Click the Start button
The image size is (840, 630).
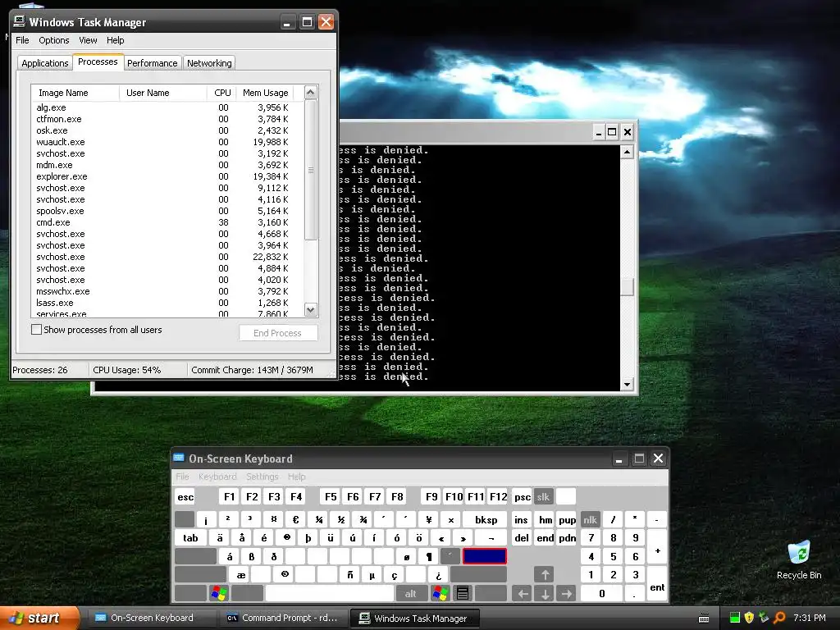pos(39,618)
